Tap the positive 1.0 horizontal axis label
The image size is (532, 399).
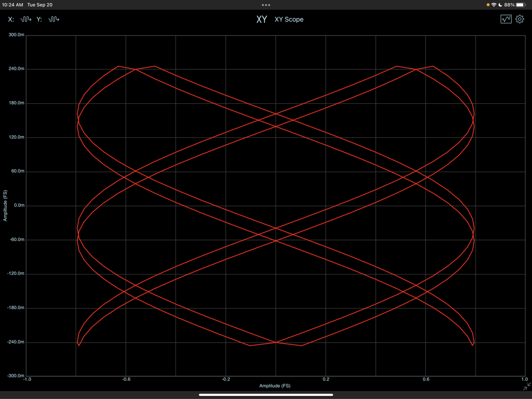tap(525, 379)
